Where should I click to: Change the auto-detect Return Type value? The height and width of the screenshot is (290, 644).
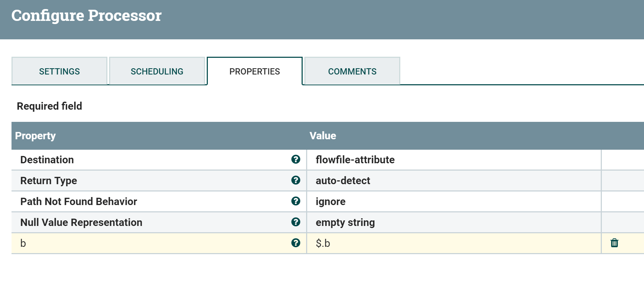tap(343, 181)
